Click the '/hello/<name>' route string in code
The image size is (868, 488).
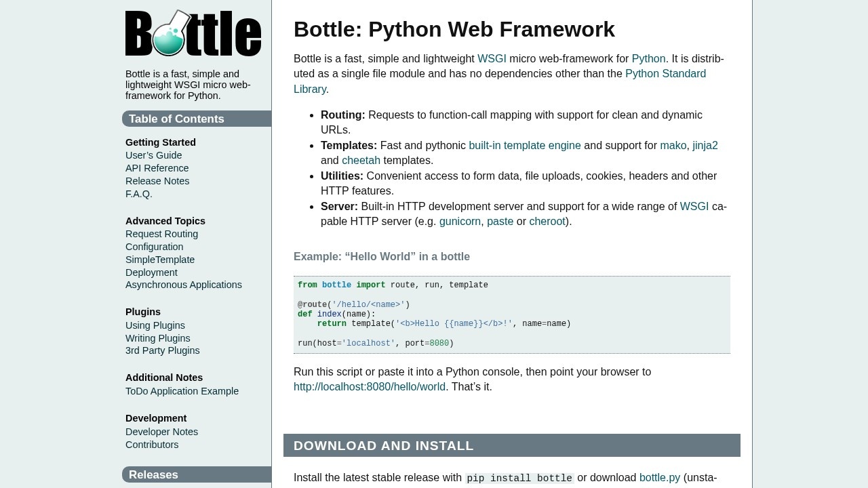(368, 305)
